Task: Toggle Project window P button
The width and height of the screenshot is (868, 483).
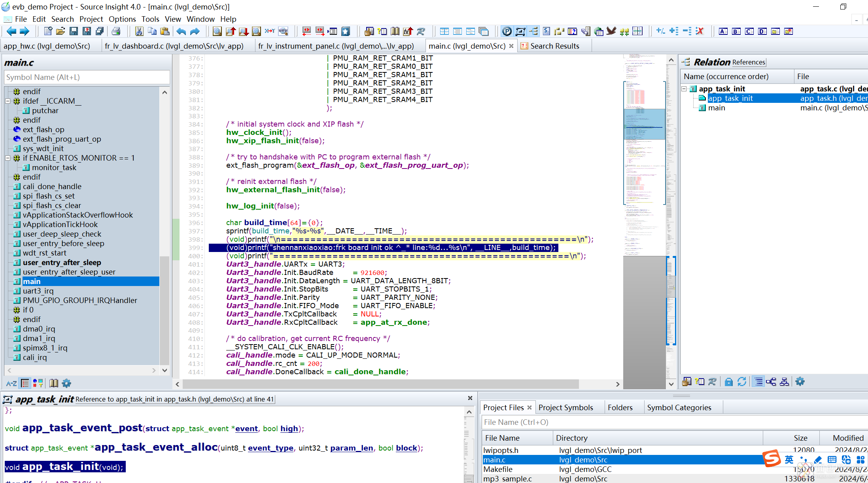Action: 507,31
